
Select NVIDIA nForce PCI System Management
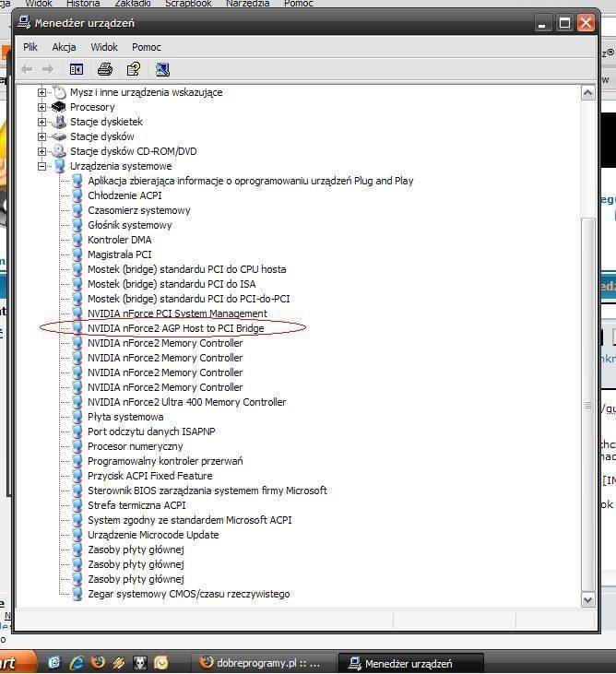(177, 313)
